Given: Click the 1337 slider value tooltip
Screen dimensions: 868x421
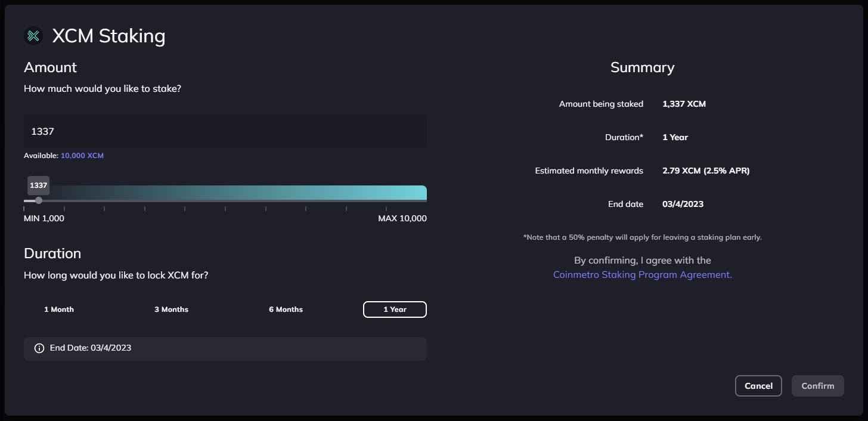Looking at the screenshot, I should pos(38,185).
